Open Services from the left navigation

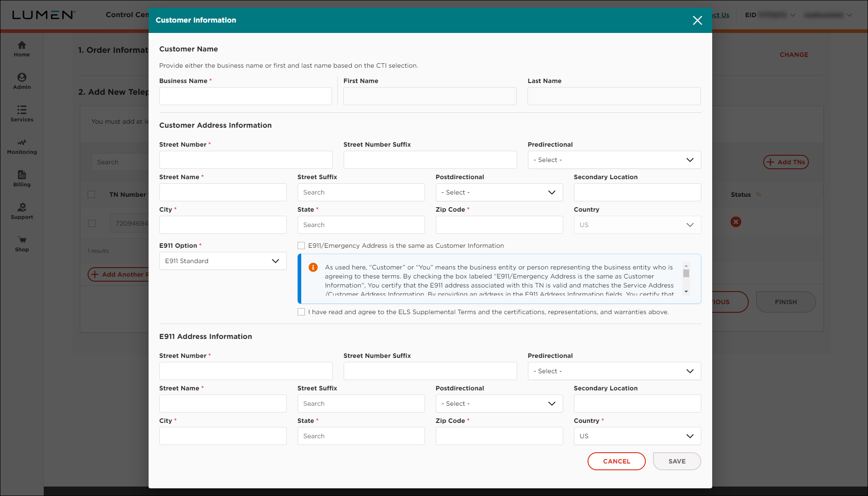click(22, 113)
